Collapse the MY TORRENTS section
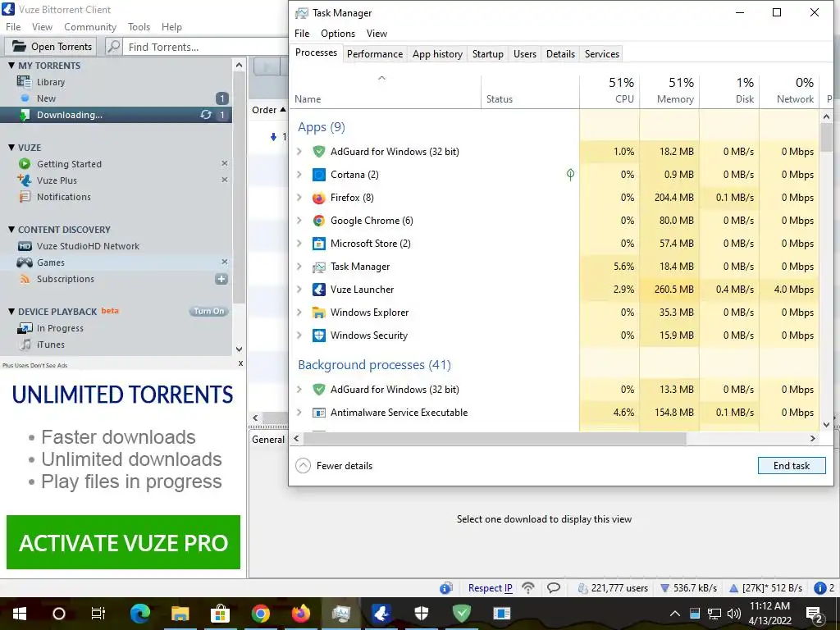The image size is (840, 630). 11,66
